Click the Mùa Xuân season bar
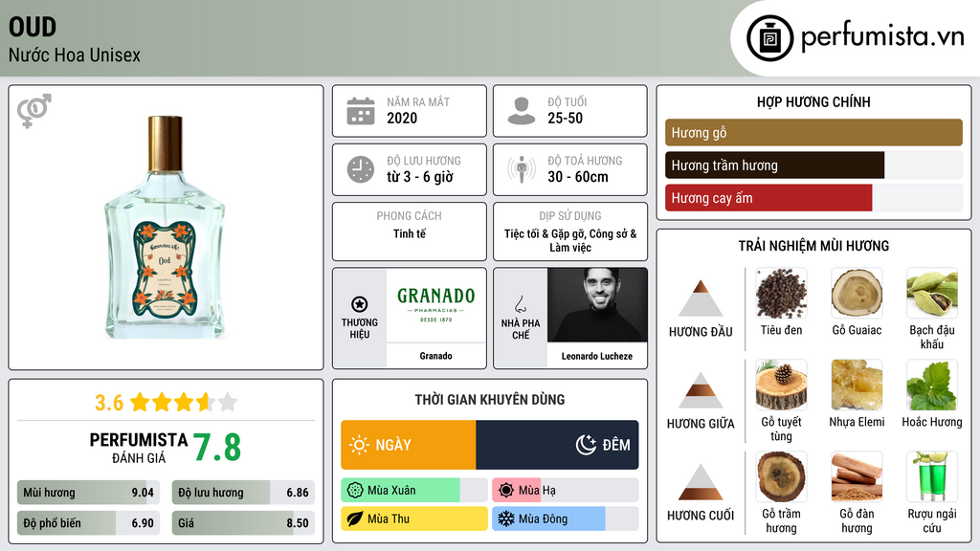980x551 pixels. 413,491
